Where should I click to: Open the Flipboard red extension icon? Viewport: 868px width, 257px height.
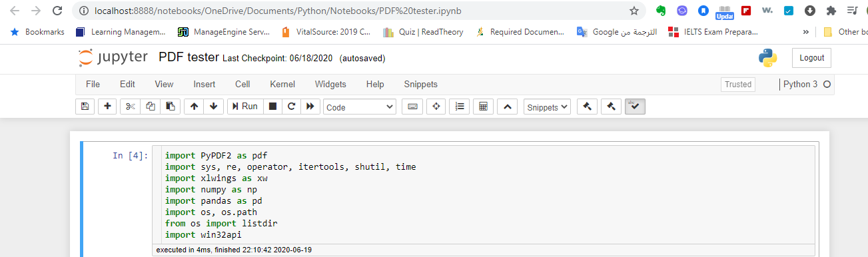click(x=746, y=11)
